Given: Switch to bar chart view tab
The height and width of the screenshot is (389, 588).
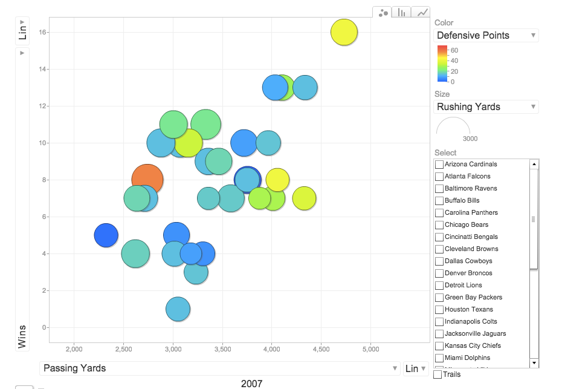Looking at the screenshot, I should [x=402, y=12].
